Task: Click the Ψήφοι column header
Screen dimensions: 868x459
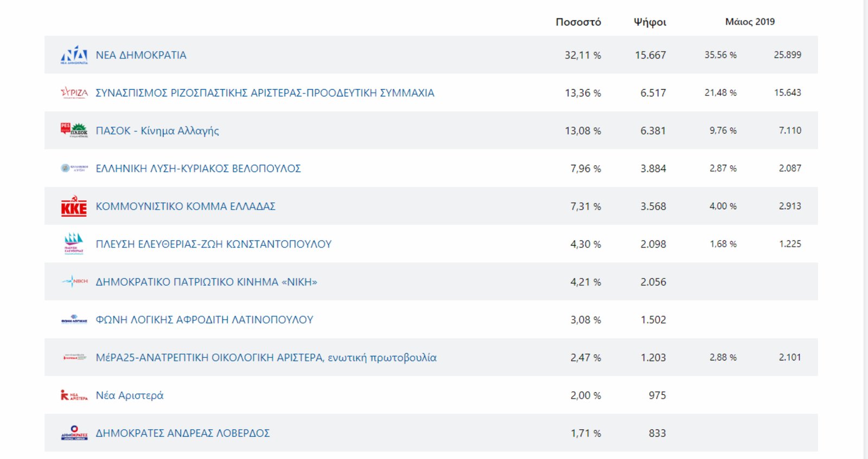Action: (x=650, y=22)
